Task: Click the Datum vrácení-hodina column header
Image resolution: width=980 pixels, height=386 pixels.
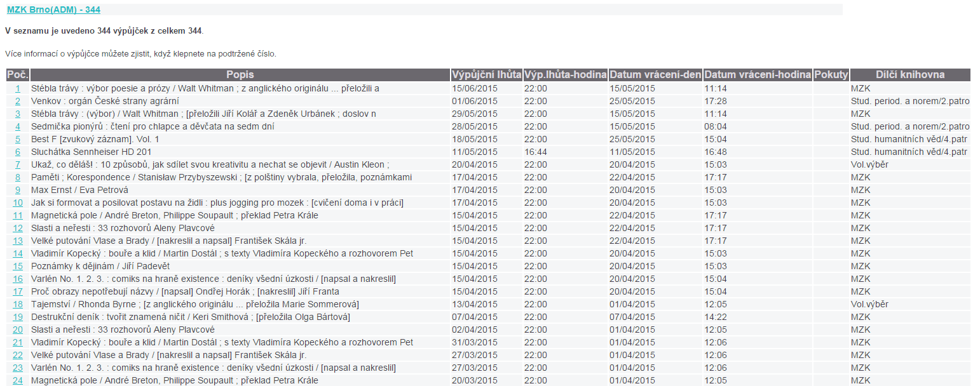Action: 758,75
